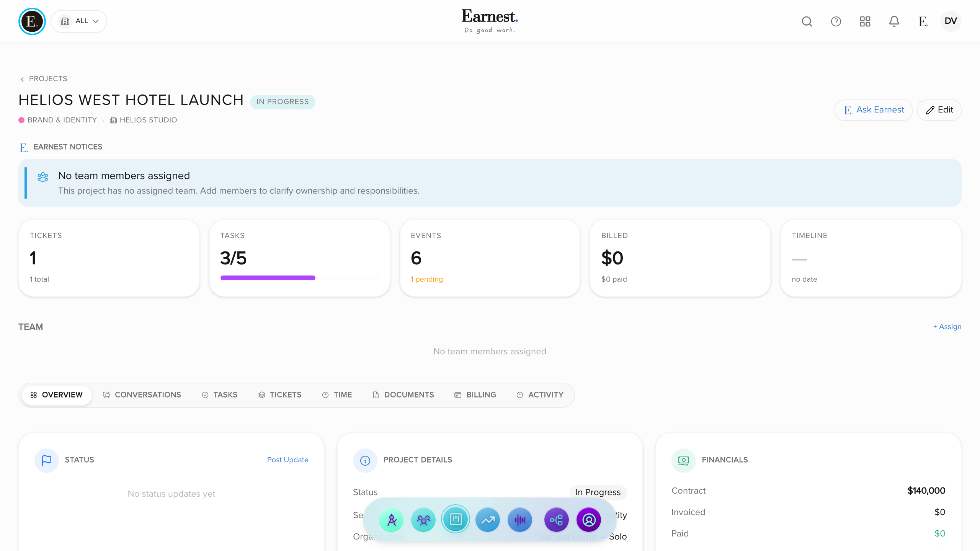Switch to the TICKETS tab
The image size is (980, 551).
tap(280, 395)
